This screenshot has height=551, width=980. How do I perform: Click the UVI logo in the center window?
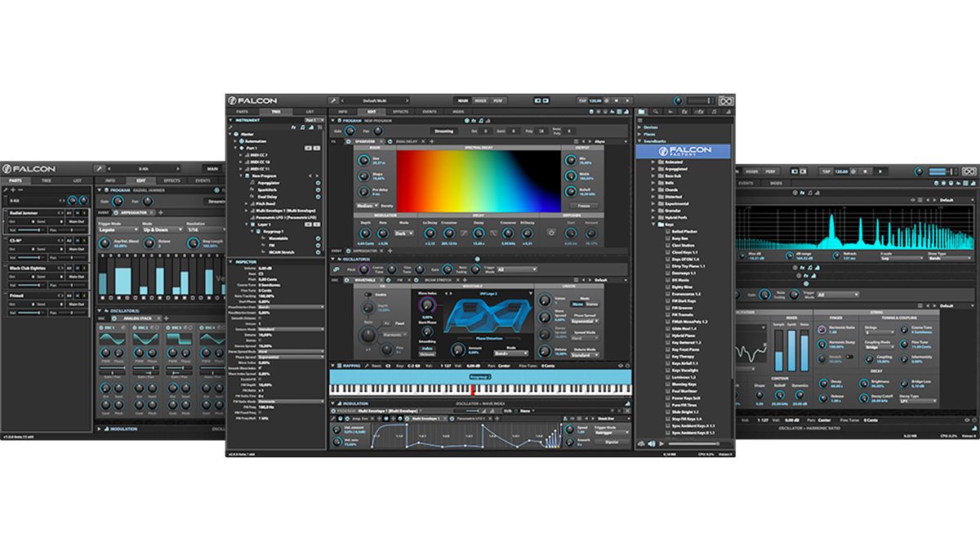coord(725,100)
